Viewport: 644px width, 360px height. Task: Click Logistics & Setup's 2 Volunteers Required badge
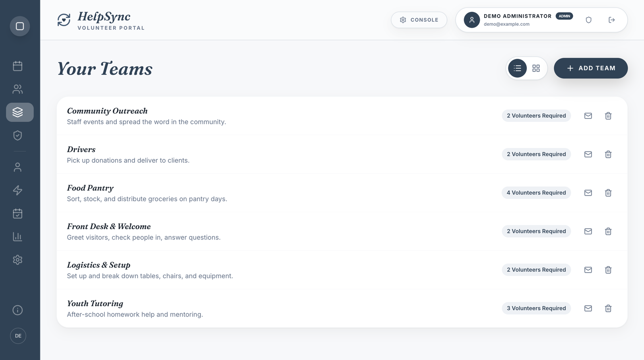(536, 270)
